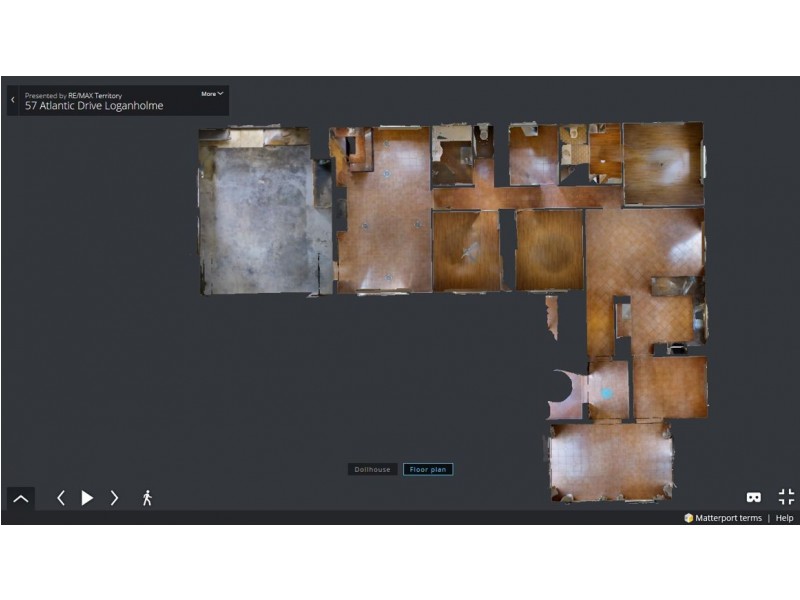
Task: Click the top-right wooden floor bedroom
Action: pos(662,163)
